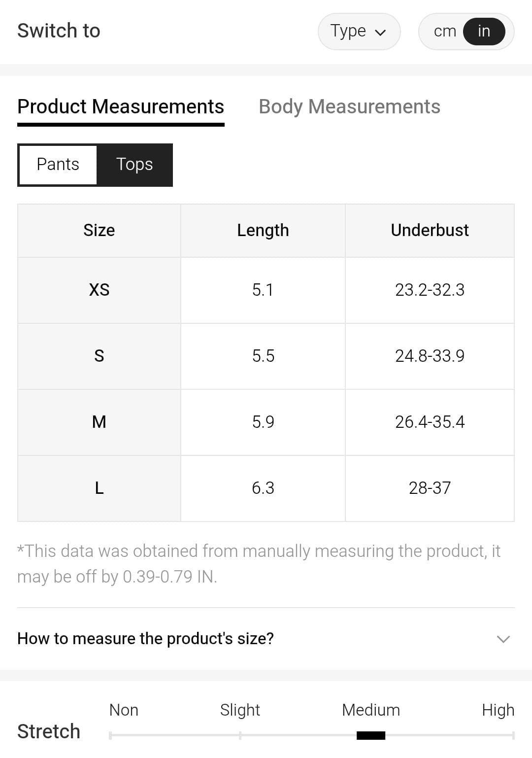Click the High stretch label

pyautogui.click(x=498, y=710)
